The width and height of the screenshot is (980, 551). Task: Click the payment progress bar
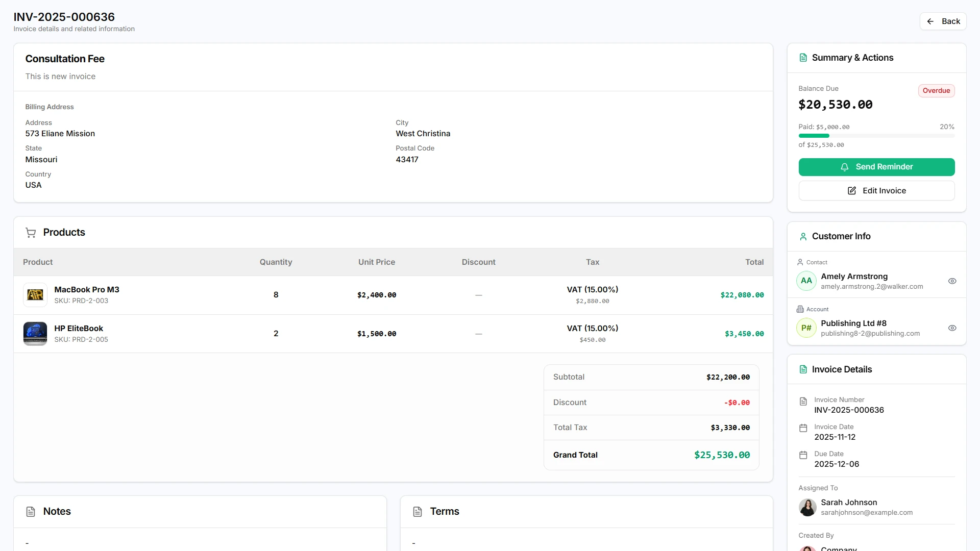click(x=876, y=136)
